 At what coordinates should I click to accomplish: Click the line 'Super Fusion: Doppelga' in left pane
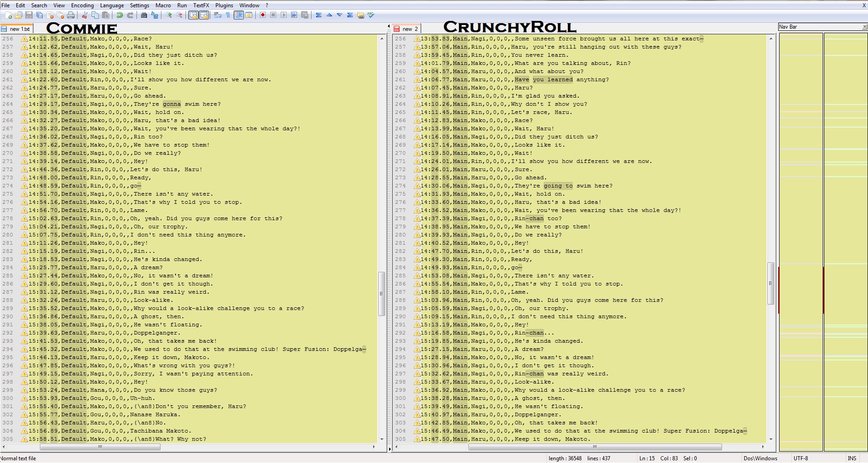197,350
